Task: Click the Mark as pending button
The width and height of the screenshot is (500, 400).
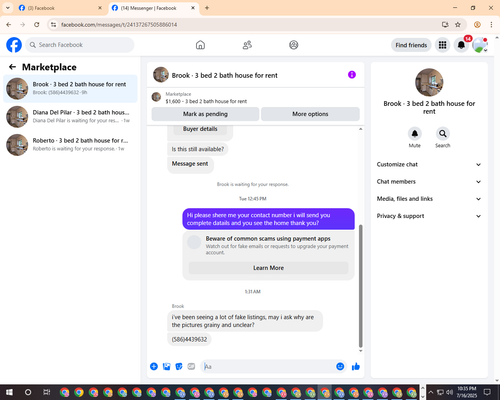Action: point(205,114)
